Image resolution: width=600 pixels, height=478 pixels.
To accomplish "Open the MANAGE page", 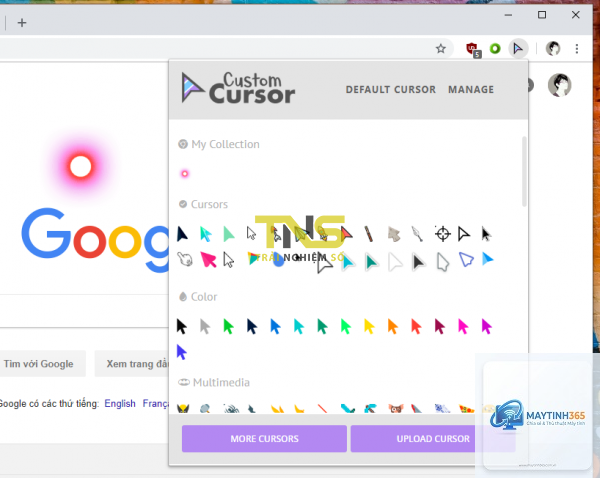I will click(x=471, y=90).
